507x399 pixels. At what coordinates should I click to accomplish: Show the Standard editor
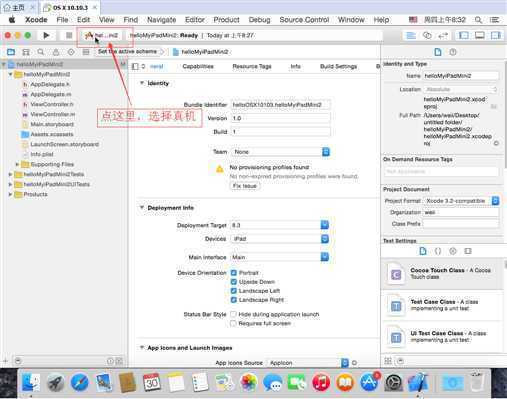click(x=411, y=35)
